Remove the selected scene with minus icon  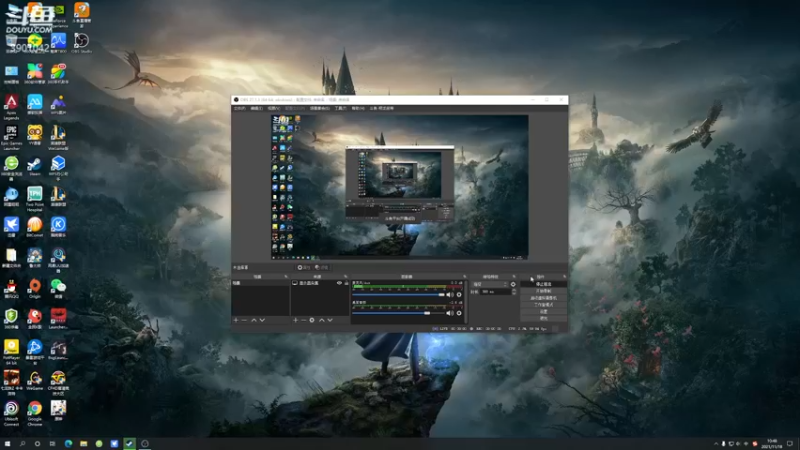tap(244, 320)
